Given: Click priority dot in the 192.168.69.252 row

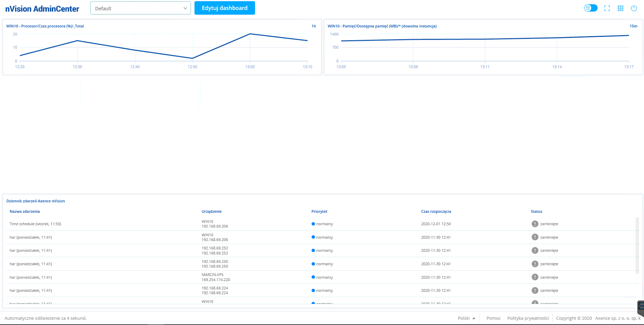Looking at the screenshot, I should coord(313,250).
